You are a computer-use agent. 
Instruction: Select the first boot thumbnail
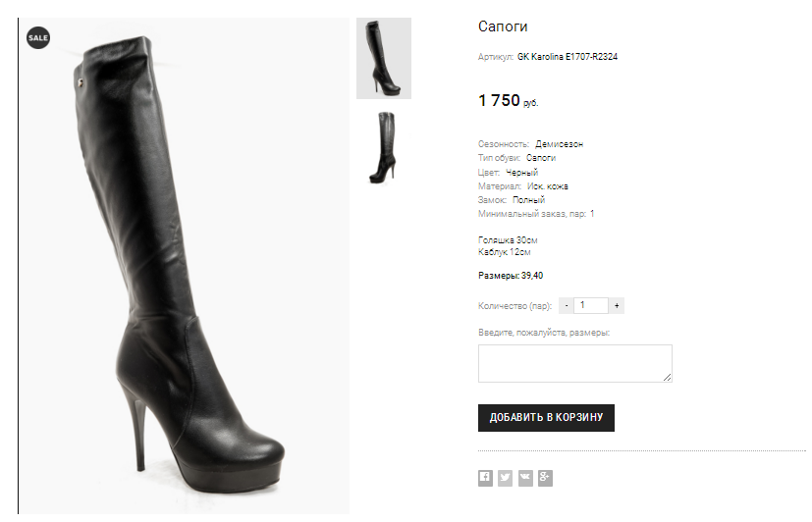click(383, 58)
